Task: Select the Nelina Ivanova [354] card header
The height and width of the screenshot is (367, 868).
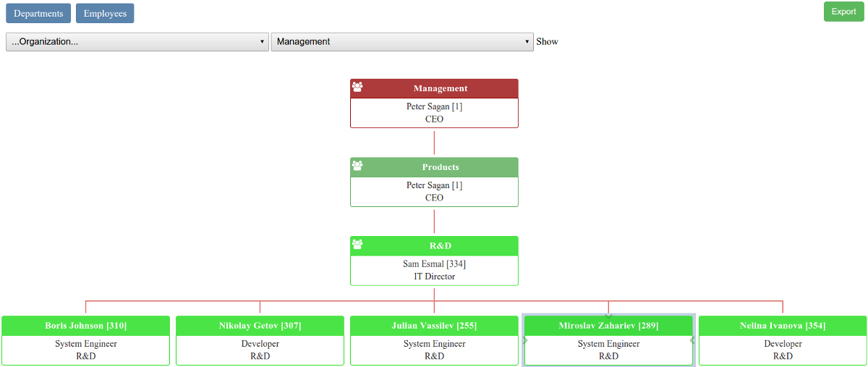Action: pyautogui.click(x=783, y=326)
